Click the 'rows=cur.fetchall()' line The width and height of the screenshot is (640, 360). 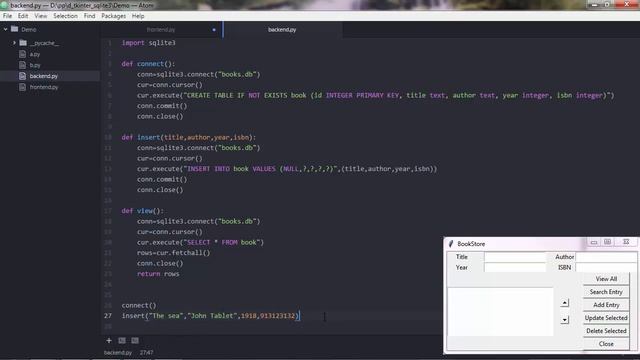[174, 253]
